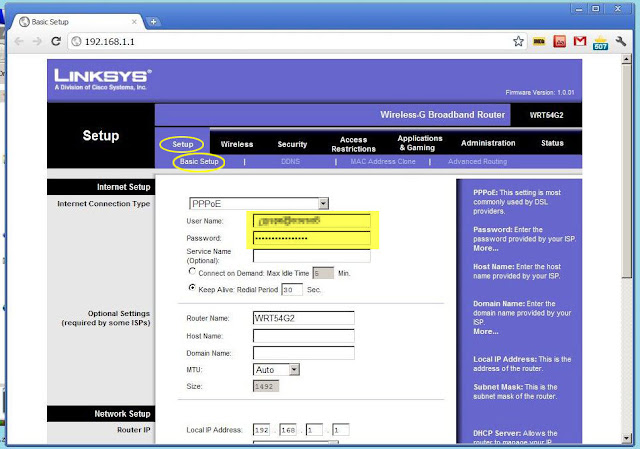Click the Linksys logo

(x=103, y=79)
